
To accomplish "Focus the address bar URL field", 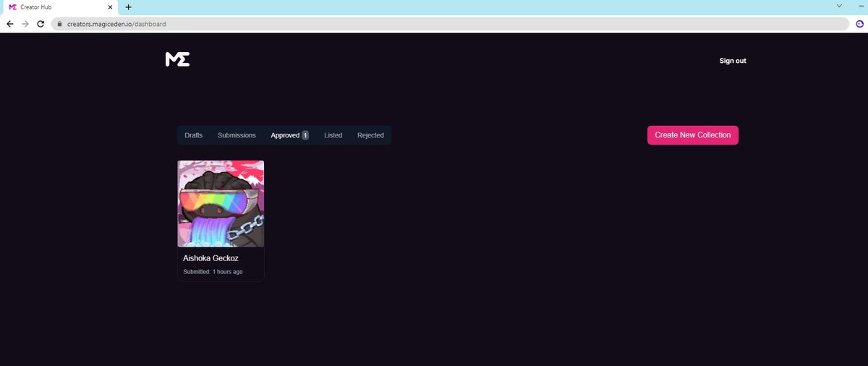I will [x=450, y=24].
